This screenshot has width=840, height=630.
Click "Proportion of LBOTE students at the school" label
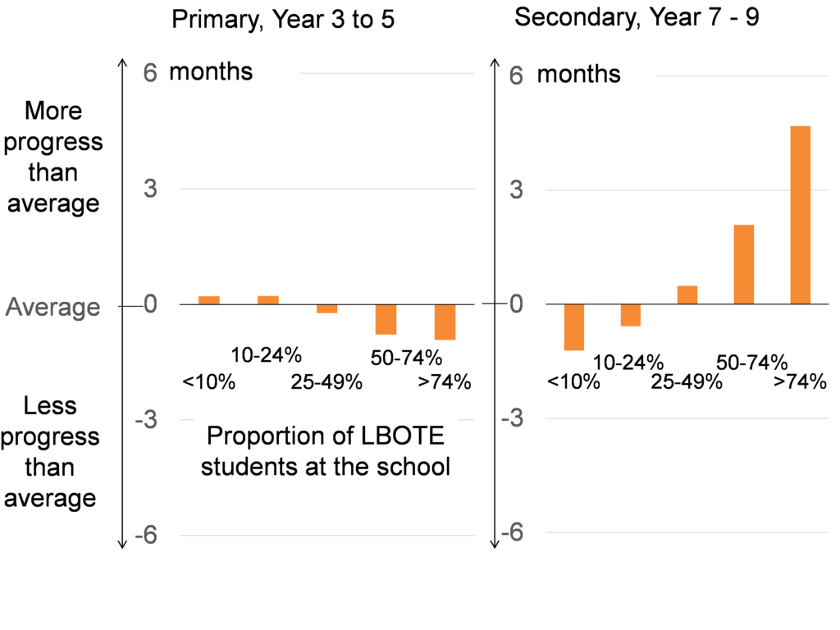coord(326,451)
